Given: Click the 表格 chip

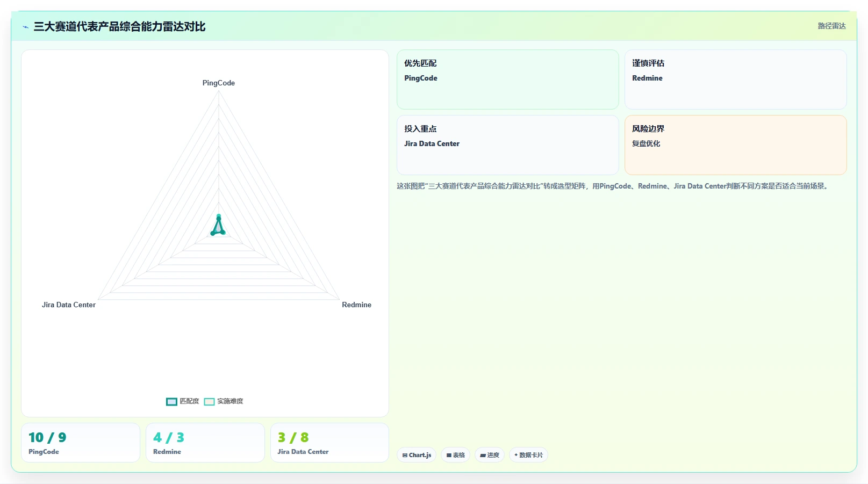Looking at the screenshot, I should pyautogui.click(x=456, y=455).
